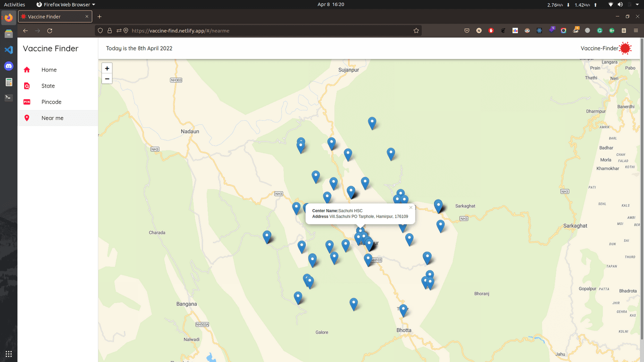Save page to Pocket

coord(467,31)
